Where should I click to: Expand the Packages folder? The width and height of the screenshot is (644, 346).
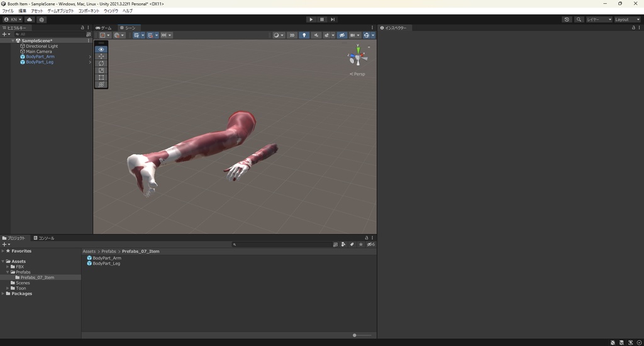tap(3, 293)
